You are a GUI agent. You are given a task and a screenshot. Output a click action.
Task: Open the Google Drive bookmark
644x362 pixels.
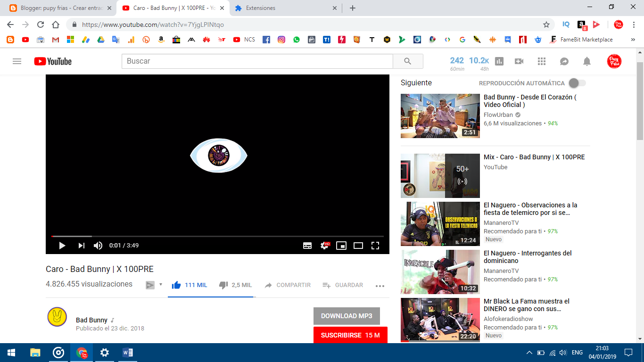point(101,40)
